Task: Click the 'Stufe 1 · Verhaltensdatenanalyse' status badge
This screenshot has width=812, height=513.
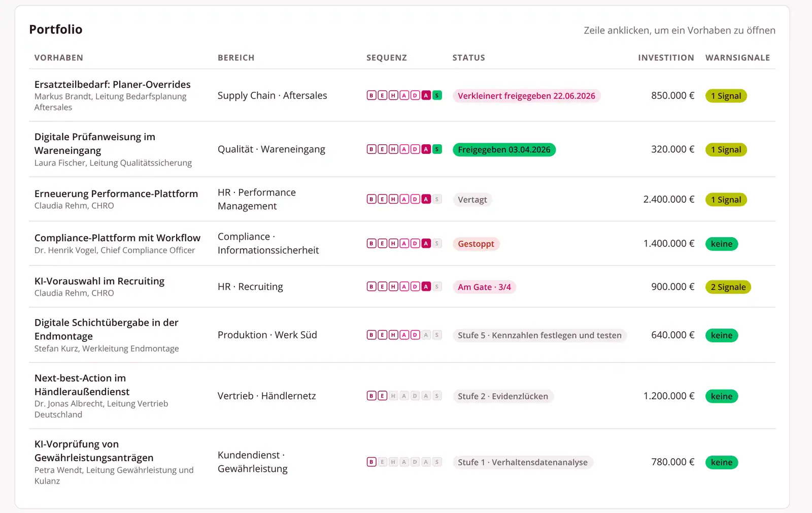Action: click(523, 462)
